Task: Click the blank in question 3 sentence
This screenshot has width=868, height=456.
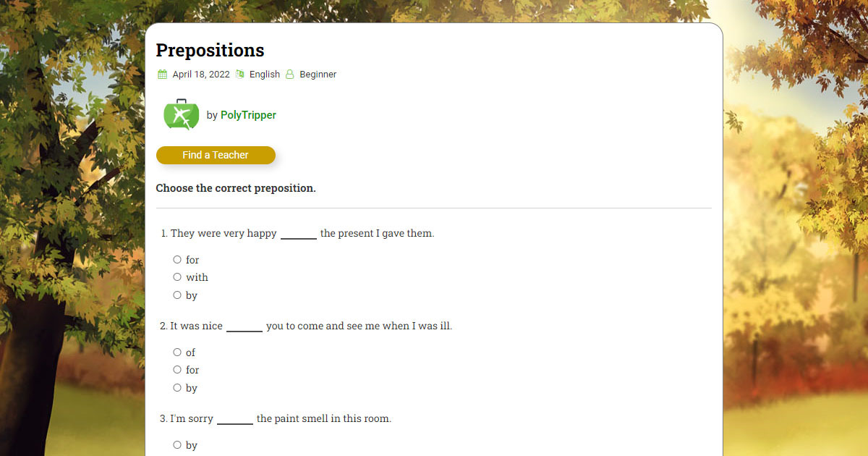Action: (234, 420)
